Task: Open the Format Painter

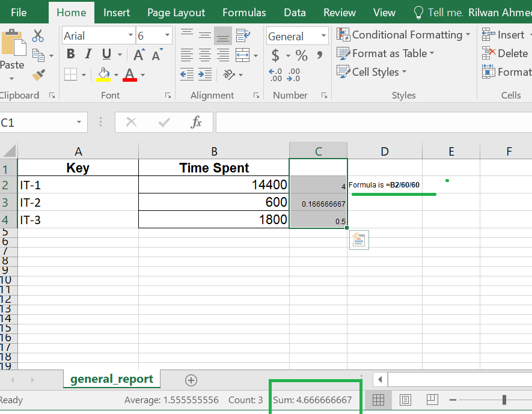Action: coord(38,75)
